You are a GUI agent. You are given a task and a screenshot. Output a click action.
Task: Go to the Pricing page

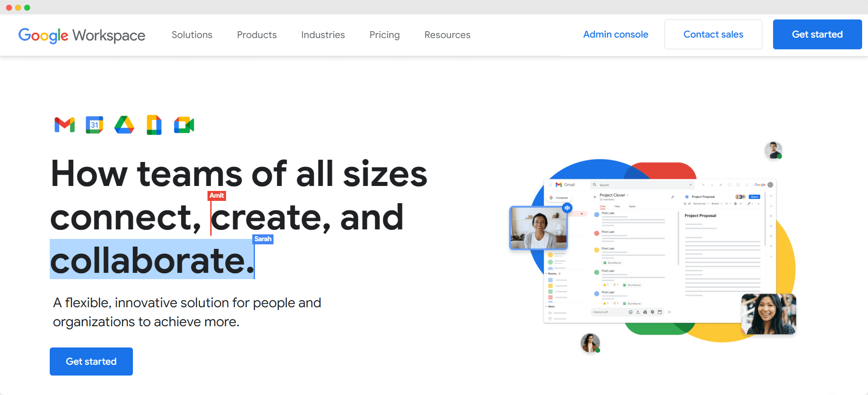point(384,35)
